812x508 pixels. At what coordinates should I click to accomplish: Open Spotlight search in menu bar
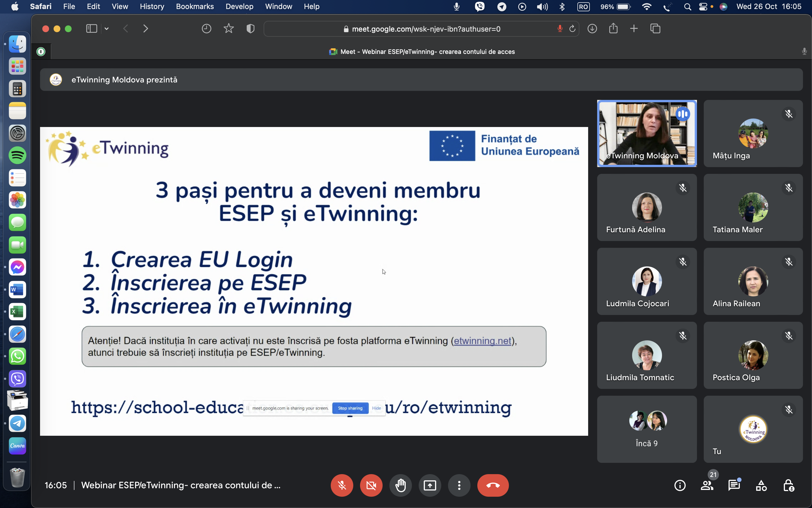pyautogui.click(x=687, y=7)
